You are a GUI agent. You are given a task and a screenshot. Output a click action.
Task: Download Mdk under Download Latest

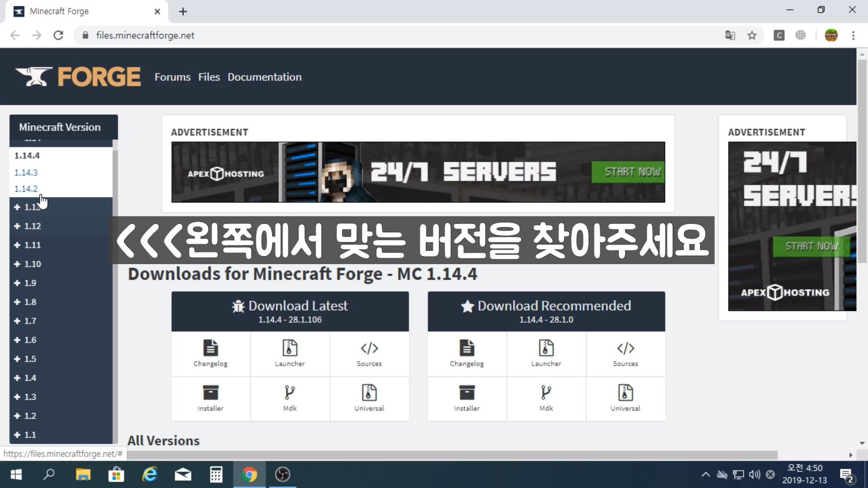click(x=290, y=399)
